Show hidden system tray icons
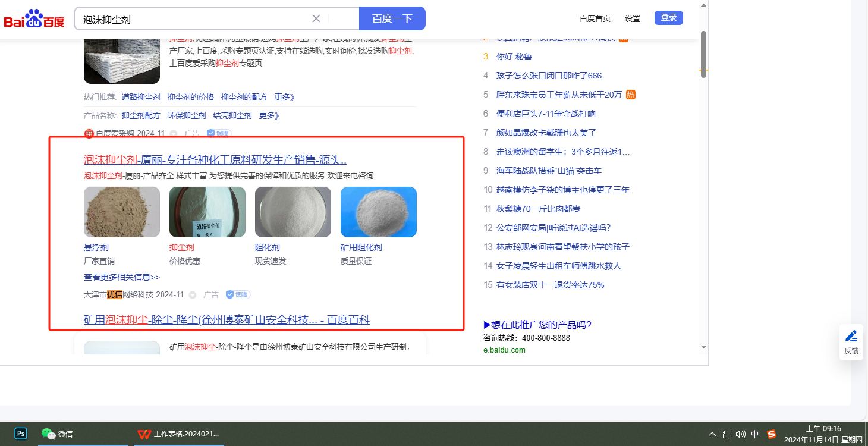 click(712, 434)
